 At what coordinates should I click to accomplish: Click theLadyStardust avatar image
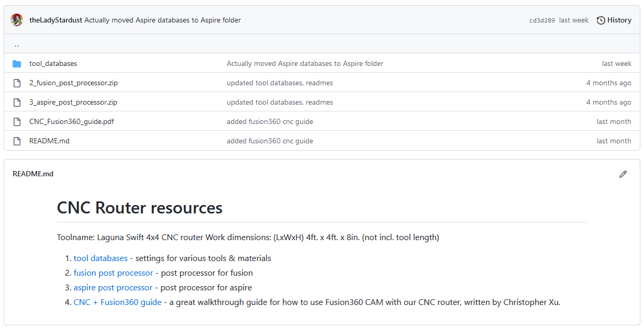[17, 20]
